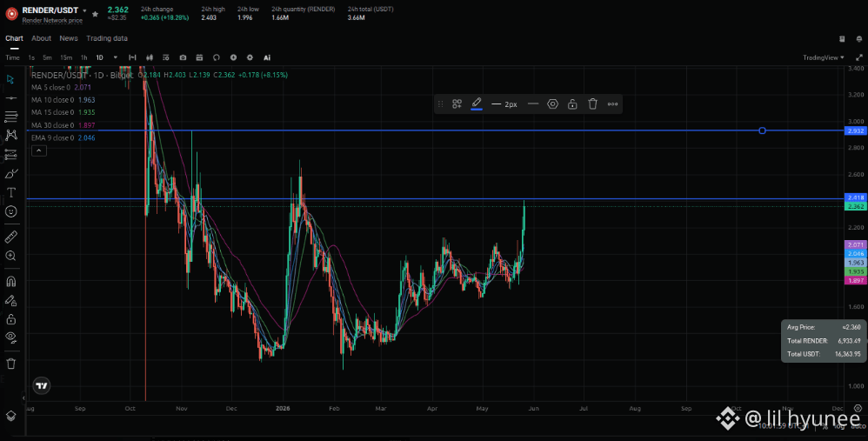Click the refresh/reset chart icon
868x441 pixels.
217,57
